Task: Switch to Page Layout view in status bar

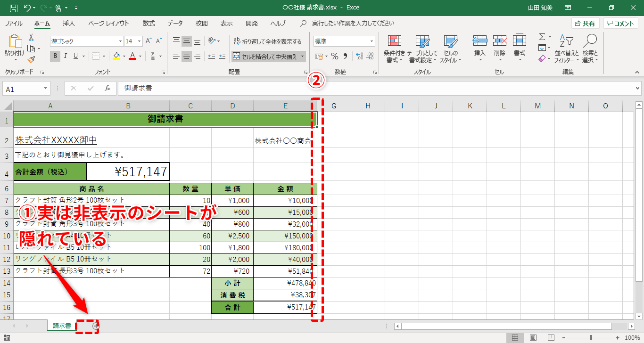Action: pyautogui.click(x=533, y=338)
